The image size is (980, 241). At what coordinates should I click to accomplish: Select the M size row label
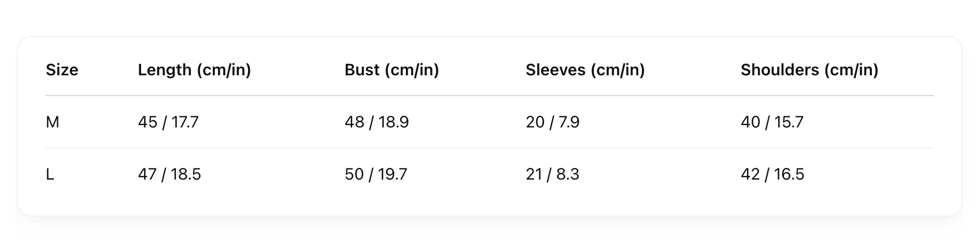53,122
